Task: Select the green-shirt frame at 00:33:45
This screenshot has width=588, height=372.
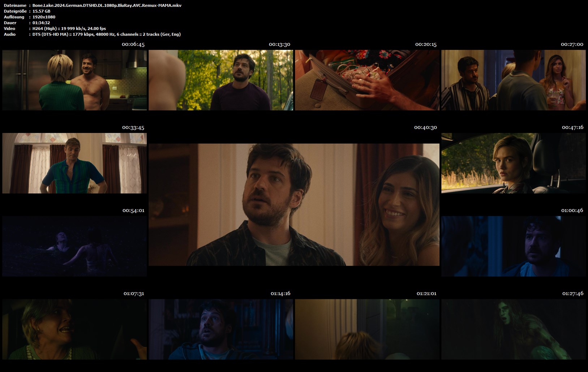Action: pos(74,163)
